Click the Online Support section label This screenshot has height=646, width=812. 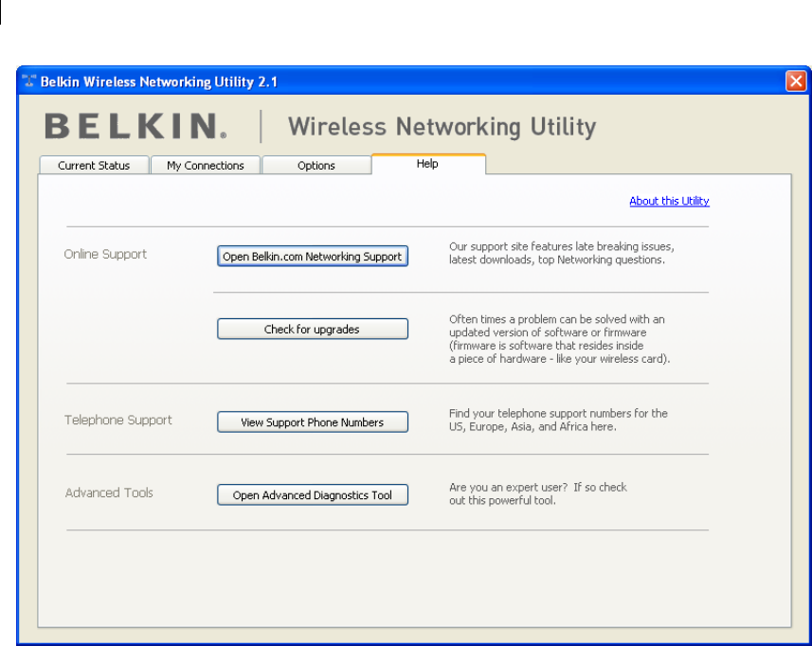[105, 254]
